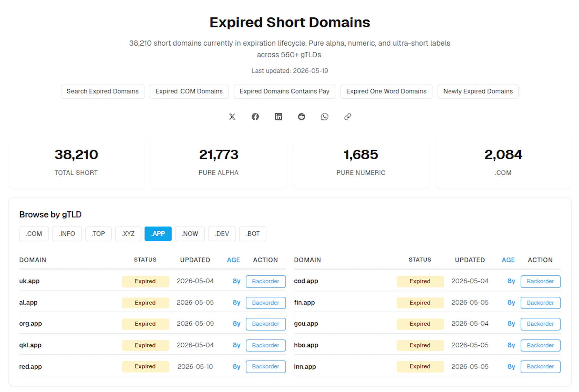Backorder cod.app domain
This screenshot has height=392, width=579.
coord(540,281)
